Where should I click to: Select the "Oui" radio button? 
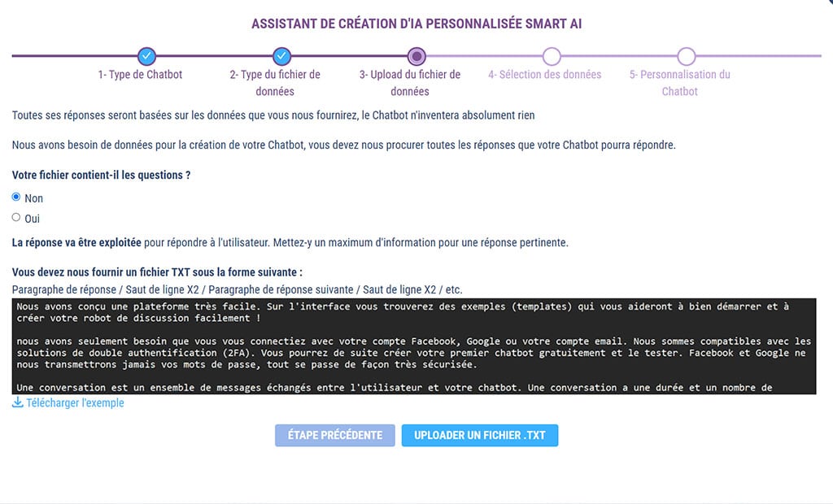[16, 218]
